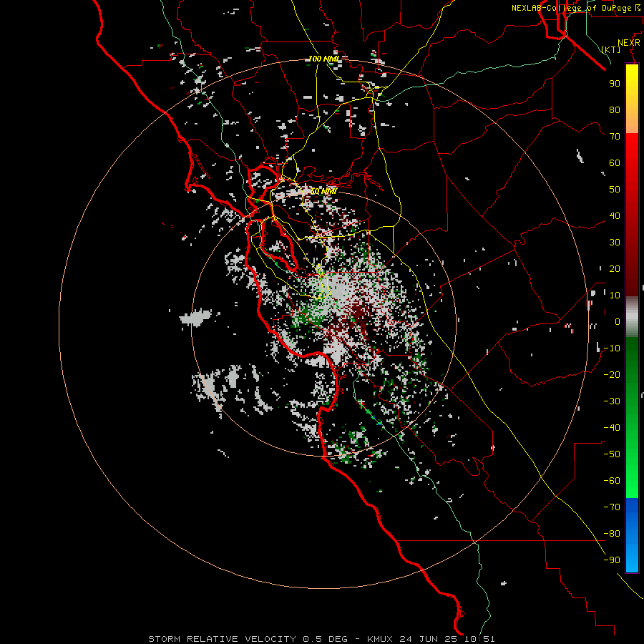
Task: Pick the gray zero-velocity segment of color bar
Action: pos(632,317)
